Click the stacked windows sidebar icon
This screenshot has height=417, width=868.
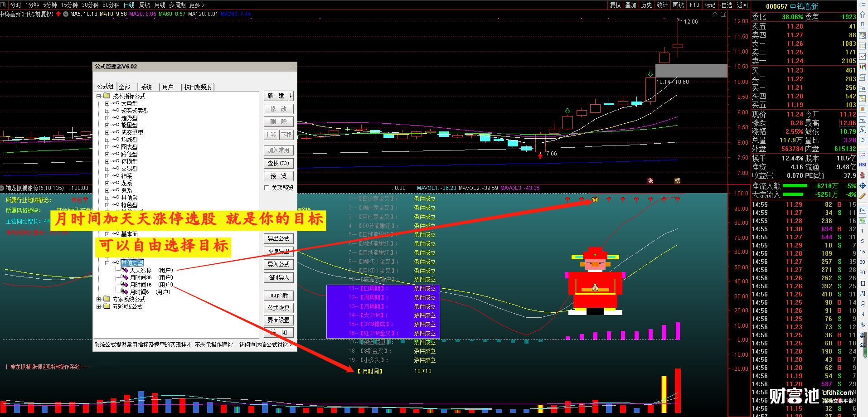coord(862,78)
